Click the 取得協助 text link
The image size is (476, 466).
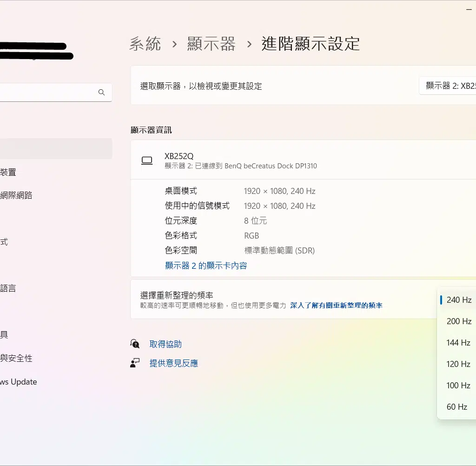165,344
